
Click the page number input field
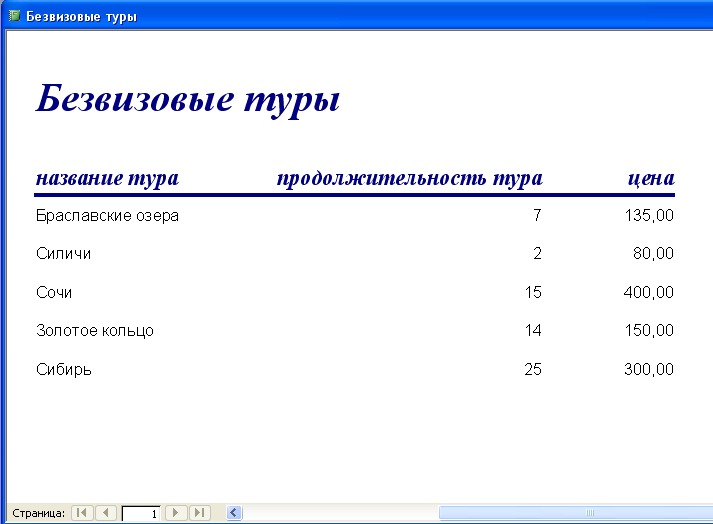(141, 514)
